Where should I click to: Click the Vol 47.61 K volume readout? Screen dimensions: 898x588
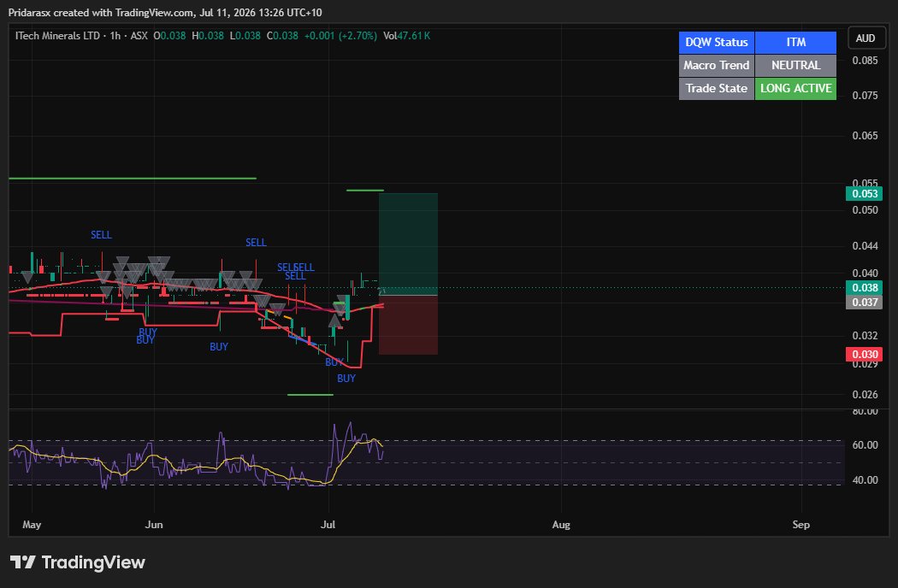coord(406,36)
